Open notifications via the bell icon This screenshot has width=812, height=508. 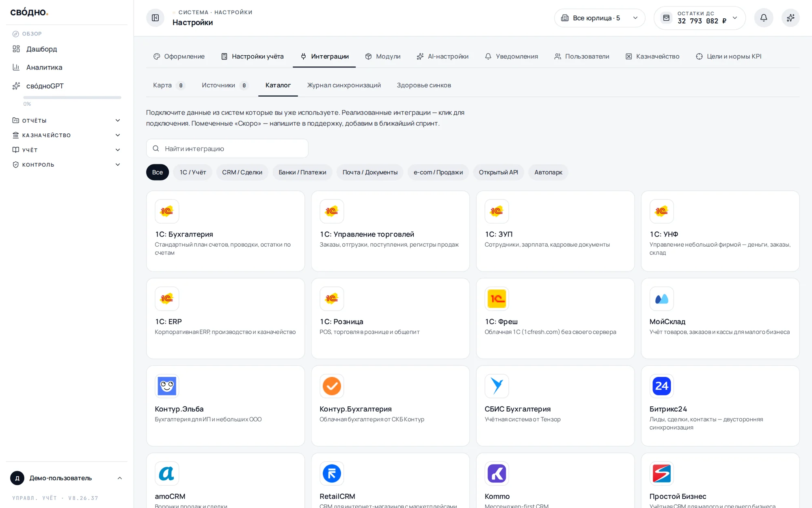point(763,18)
